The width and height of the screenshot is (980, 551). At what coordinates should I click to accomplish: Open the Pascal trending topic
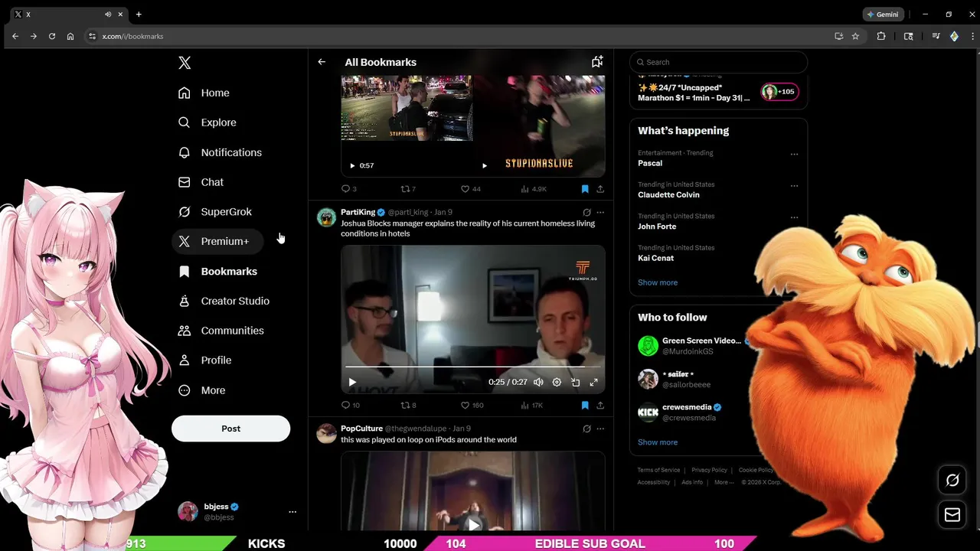pyautogui.click(x=650, y=163)
